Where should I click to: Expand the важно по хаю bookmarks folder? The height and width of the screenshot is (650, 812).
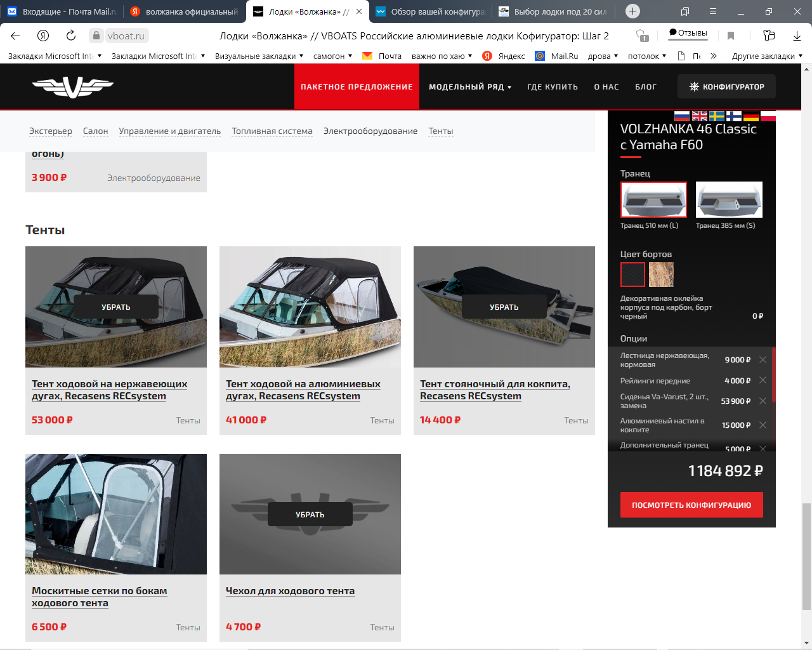click(x=442, y=56)
